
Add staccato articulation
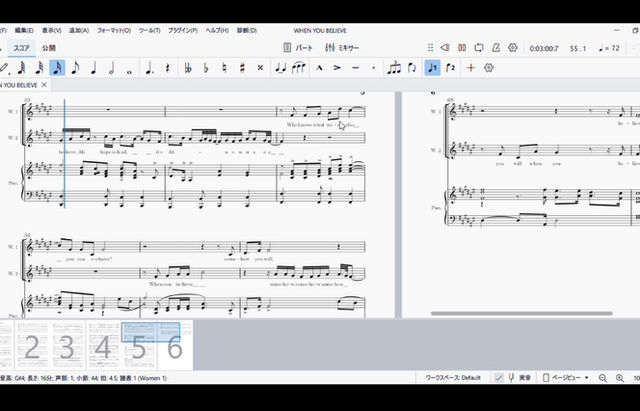pyautogui.click(x=373, y=68)
